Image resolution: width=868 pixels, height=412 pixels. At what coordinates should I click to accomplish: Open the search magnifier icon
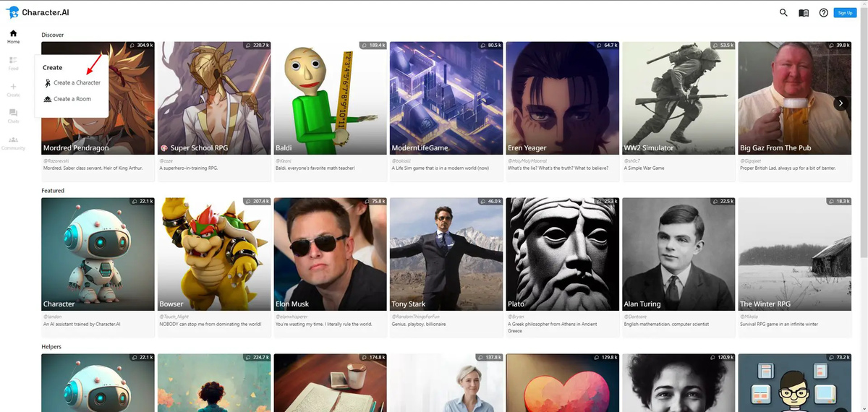[783, 12]
